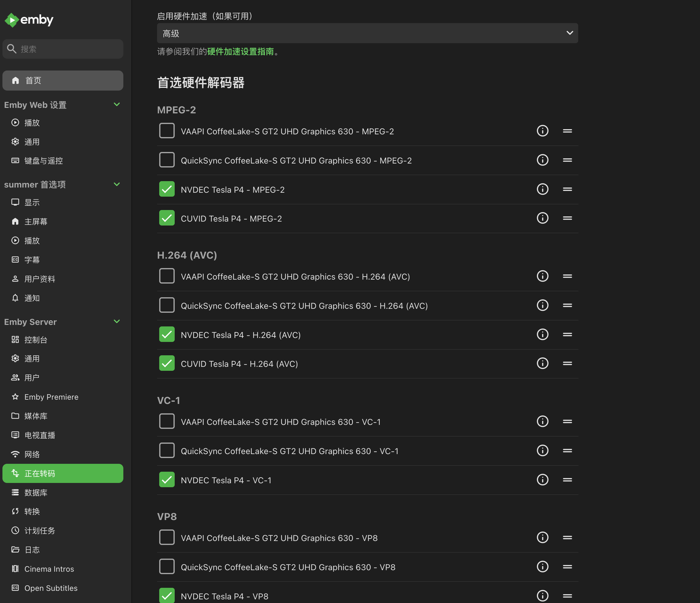Show info for QuickSync H.264 (AVC) decoder
Viewport: 700px width, 603px height.
(543, 305)
